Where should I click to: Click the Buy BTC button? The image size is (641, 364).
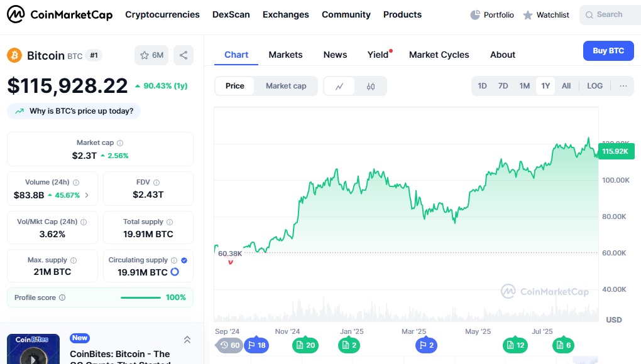tap(608, 51)
